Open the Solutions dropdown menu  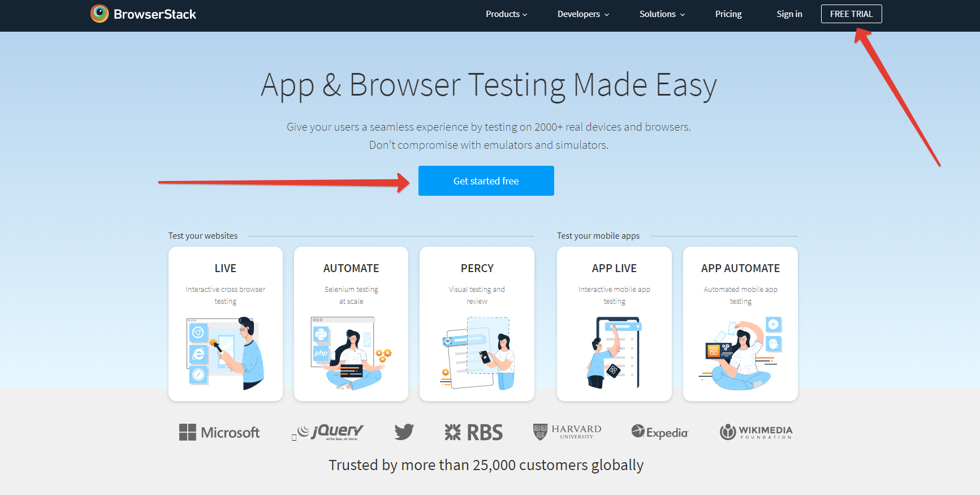(662, 14)
